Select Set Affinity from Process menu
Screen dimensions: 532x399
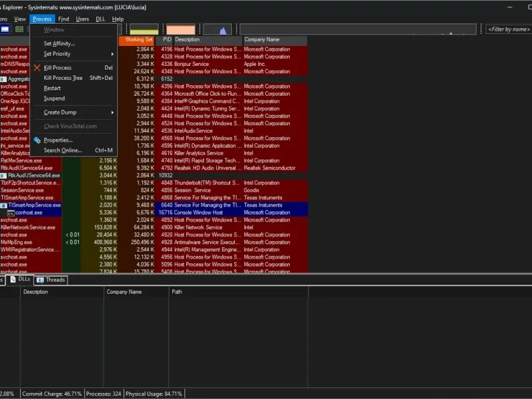pos(59,44)
